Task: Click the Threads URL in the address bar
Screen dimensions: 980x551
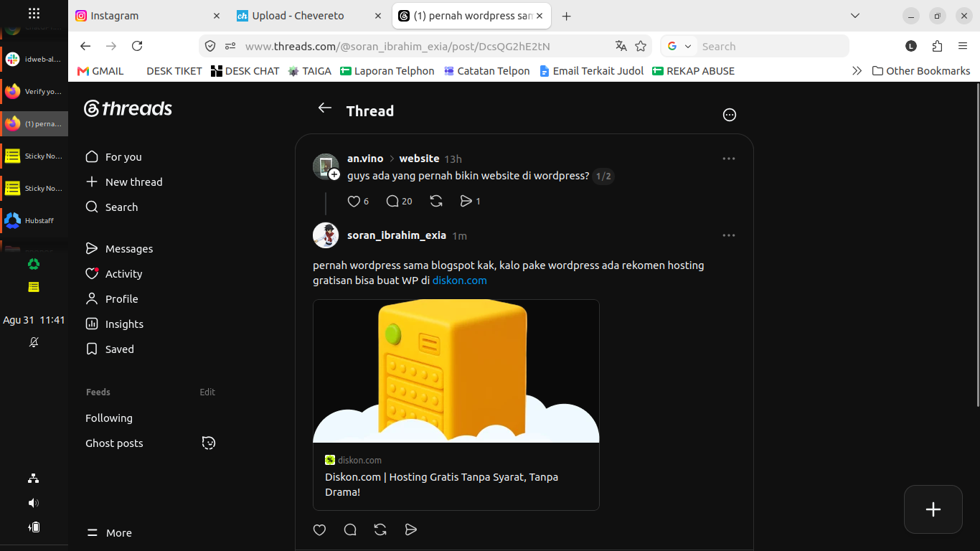Action: point(397,46)
